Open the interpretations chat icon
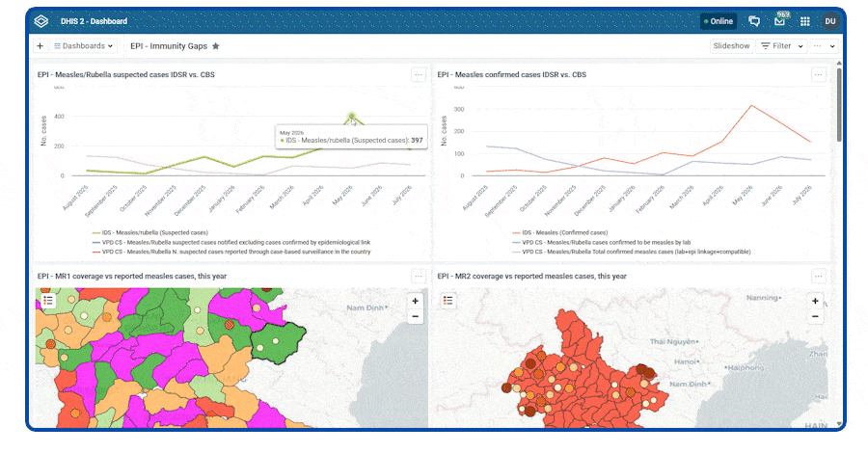This screenshot has height=453, width=868. 754,21
